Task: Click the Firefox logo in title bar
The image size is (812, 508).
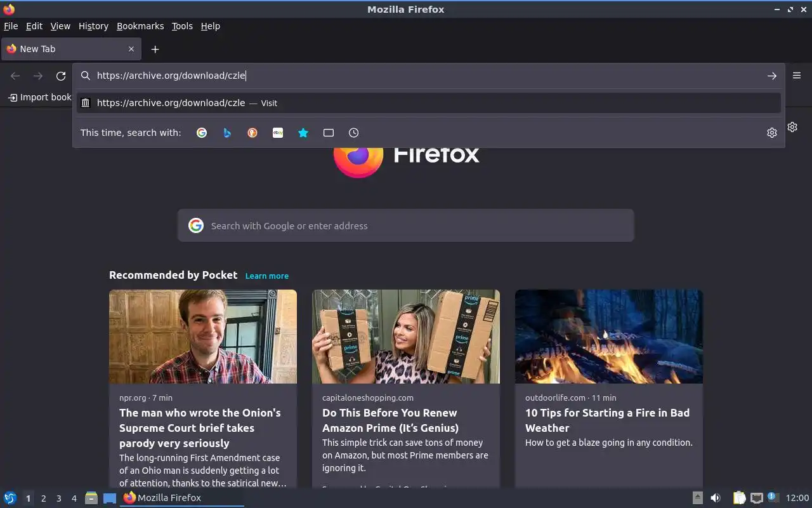Action: [x=8, y=9]
